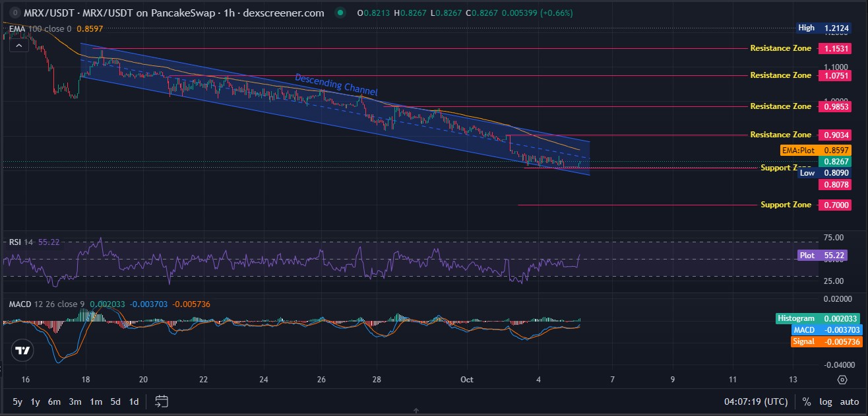Toggle logarithmic scale with log button
Image resolution: width=868 pixels, height=416 pixels.
tap(825, 401)
